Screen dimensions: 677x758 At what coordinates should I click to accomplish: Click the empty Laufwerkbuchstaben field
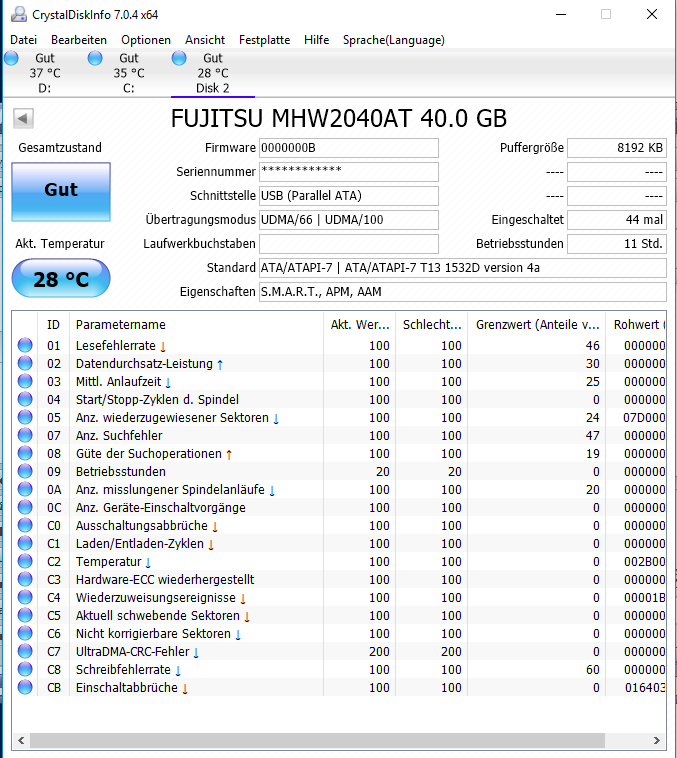[349, 244]
